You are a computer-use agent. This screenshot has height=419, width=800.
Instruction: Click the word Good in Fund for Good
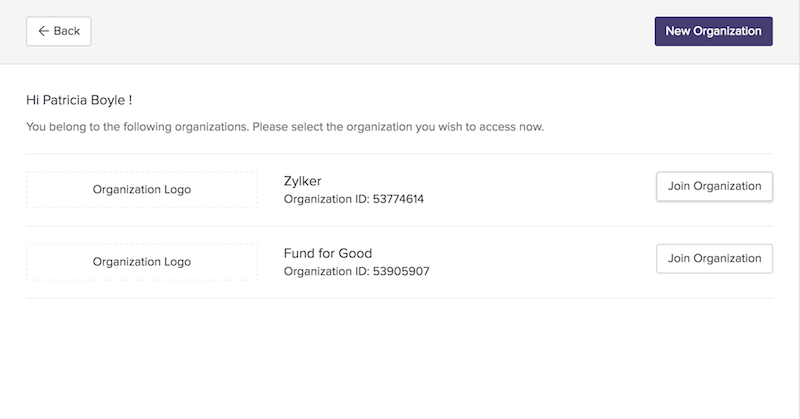coord(355,252)
